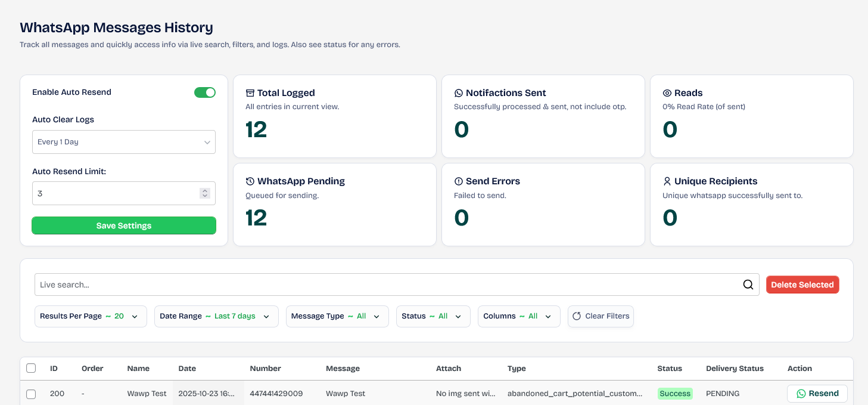This screenshot has width=868, height=405.
Task: Click the WhatsApp icon beside Notifications Sent
Action: pyautogui.click(x=459, y=93)
